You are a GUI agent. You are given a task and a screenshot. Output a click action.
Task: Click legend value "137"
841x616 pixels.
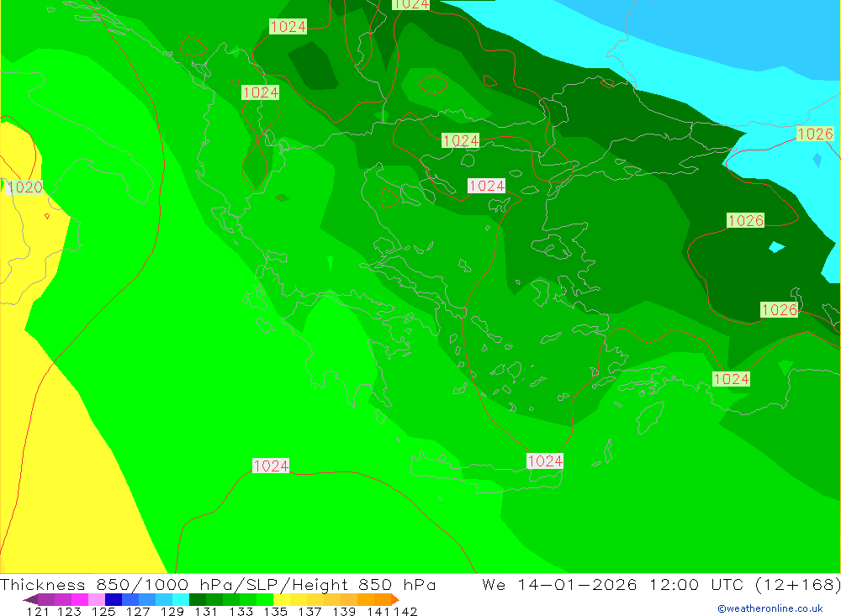pos(309,611)
